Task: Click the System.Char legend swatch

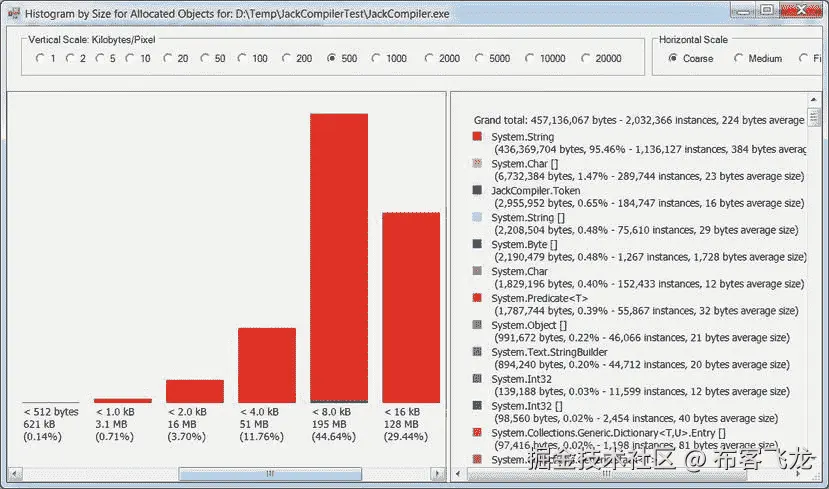Action: [477, 271]
